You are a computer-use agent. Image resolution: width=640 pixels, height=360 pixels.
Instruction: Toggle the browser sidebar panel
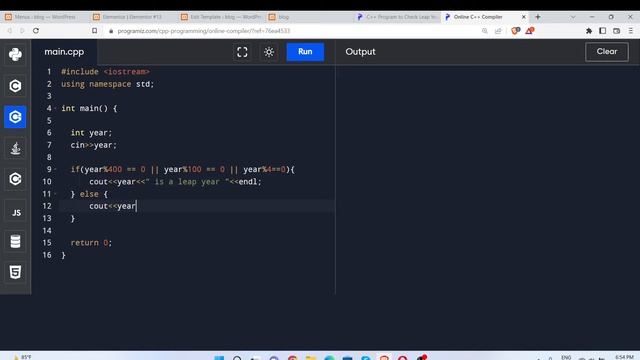point(602,31)
